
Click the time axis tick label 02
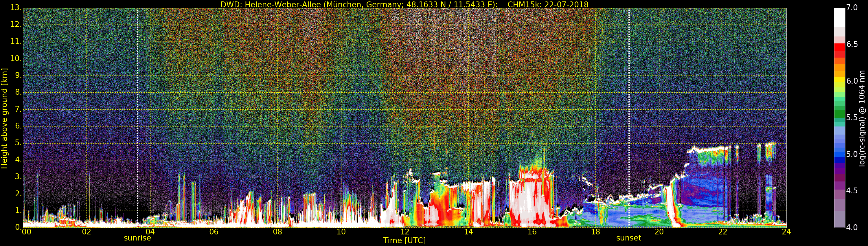point(87,232)
